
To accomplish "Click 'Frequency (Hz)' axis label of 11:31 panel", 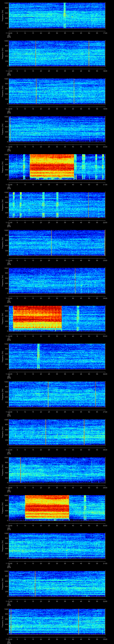I will 3,584.
